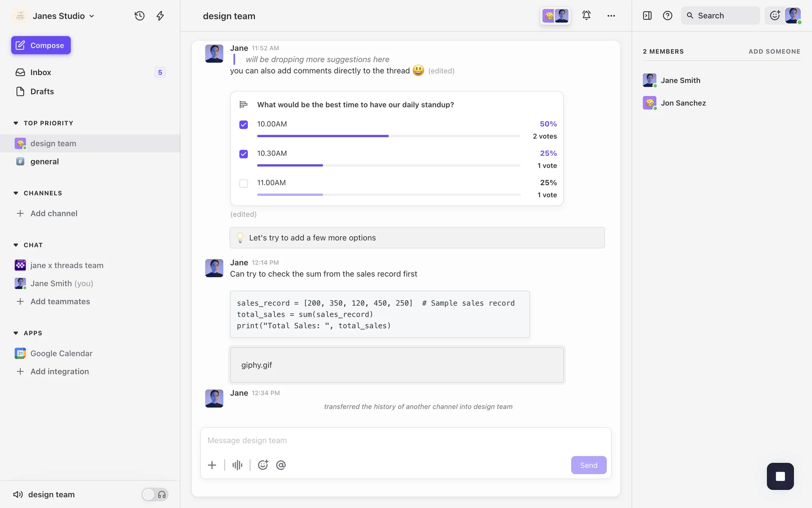
Task: Open the Janes Studio workspace dropdown
Action: pos(63,16)
